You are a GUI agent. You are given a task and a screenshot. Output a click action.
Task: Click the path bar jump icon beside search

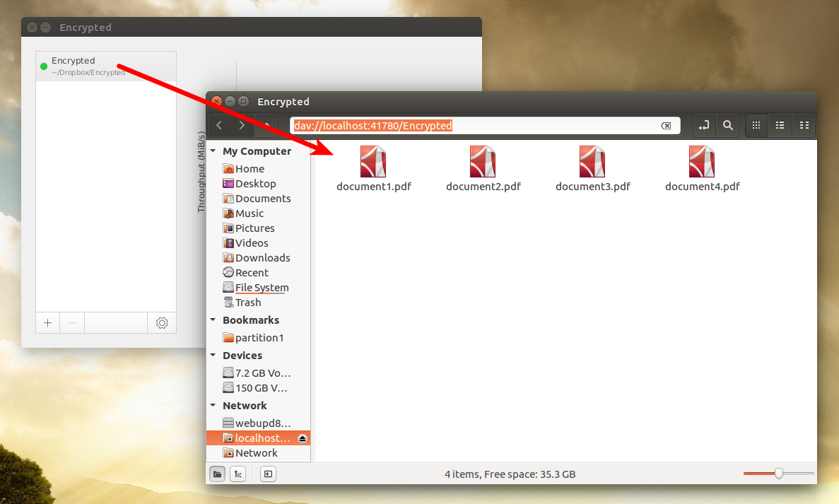click(x=704, y=125)
